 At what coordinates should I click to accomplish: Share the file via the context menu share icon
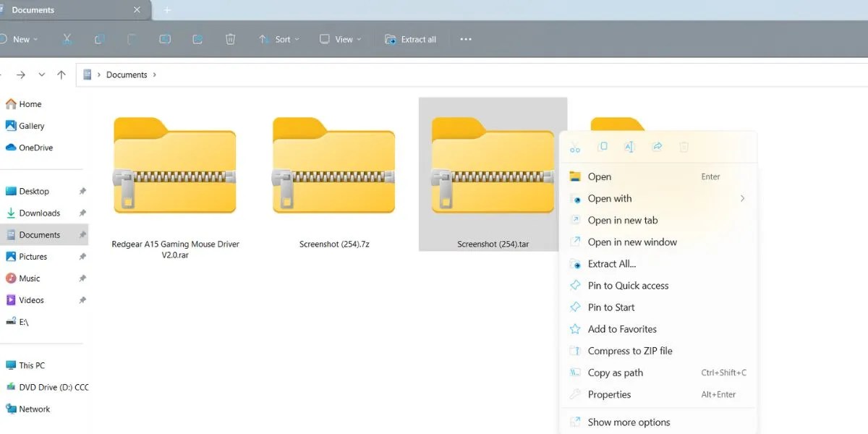pos(657,146)
